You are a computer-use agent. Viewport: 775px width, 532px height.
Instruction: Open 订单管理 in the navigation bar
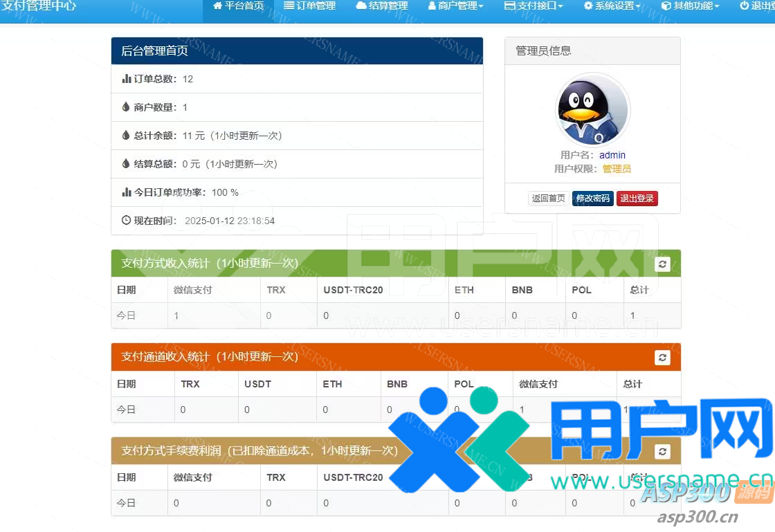pos(309,6)
